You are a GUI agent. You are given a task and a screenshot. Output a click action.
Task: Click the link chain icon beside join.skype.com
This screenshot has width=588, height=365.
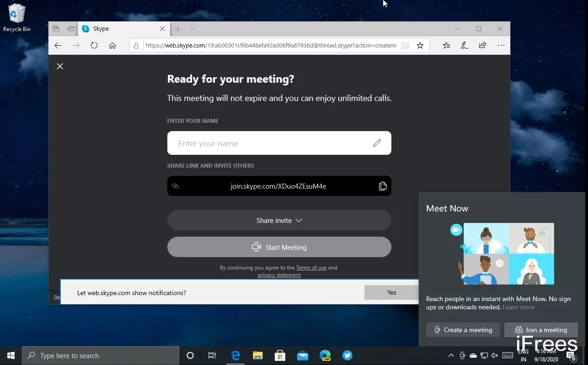175,186
